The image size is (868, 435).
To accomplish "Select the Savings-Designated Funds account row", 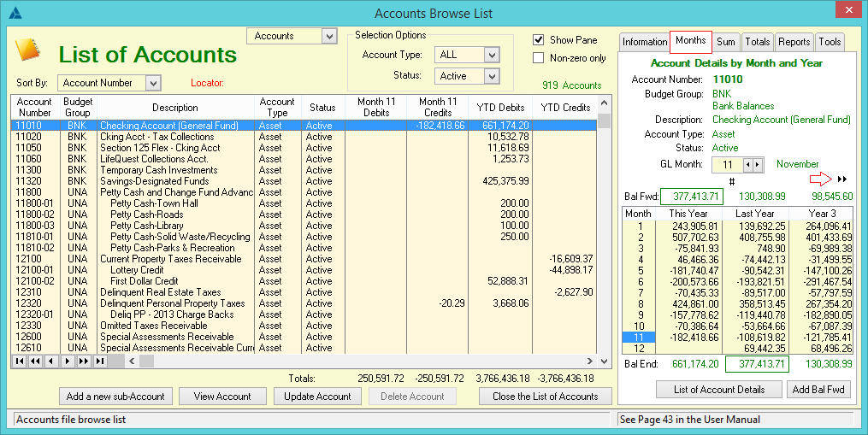I will click(154, 181).
